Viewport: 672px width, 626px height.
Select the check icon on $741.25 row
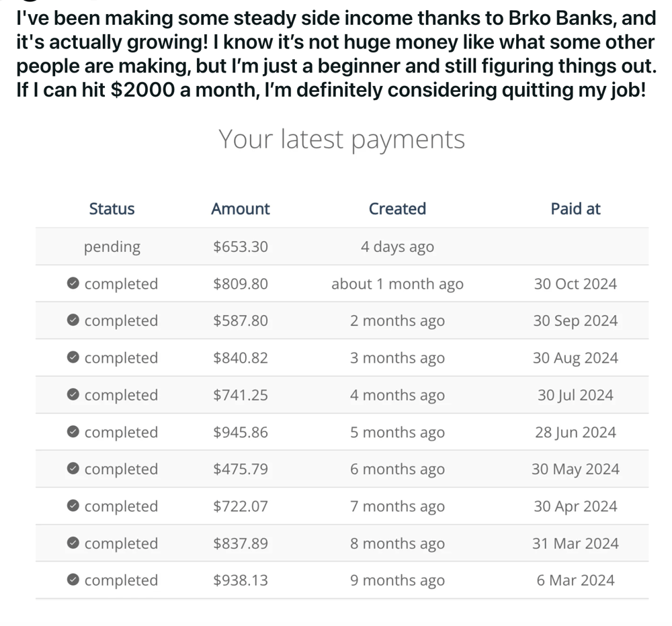click(x=73, y=395)
